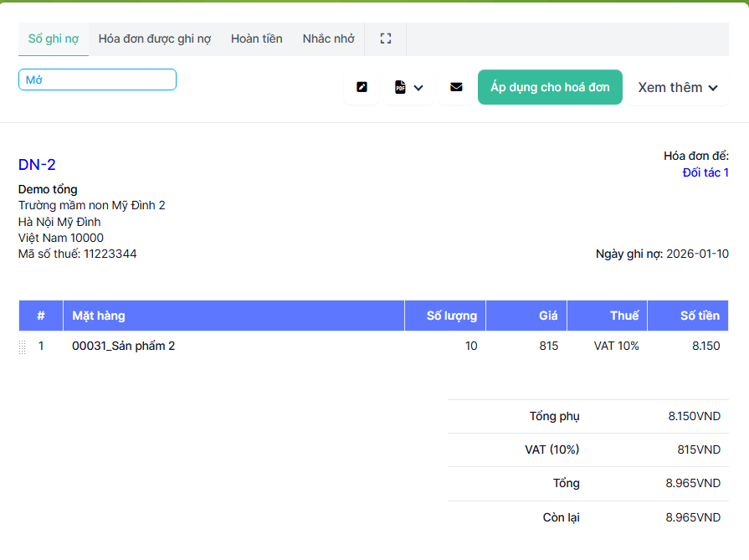
Task: Click the PDF file icon
Action: (401, 87)
